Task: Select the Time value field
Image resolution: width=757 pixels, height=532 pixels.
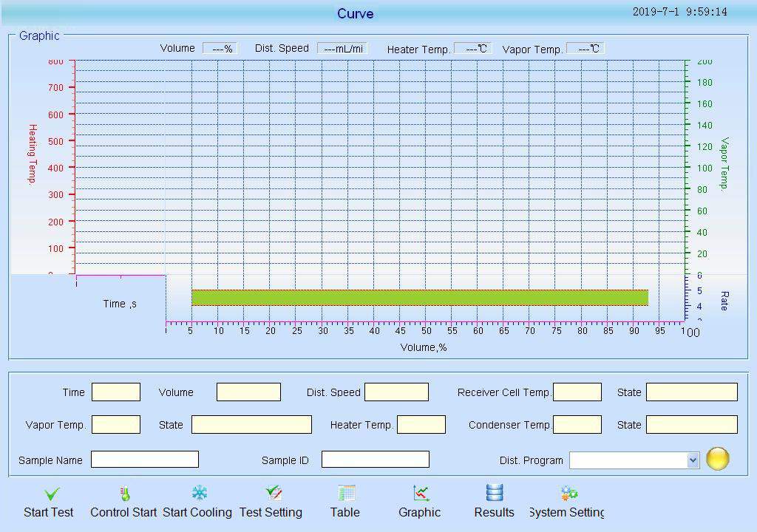Action: tap(116, 392)
